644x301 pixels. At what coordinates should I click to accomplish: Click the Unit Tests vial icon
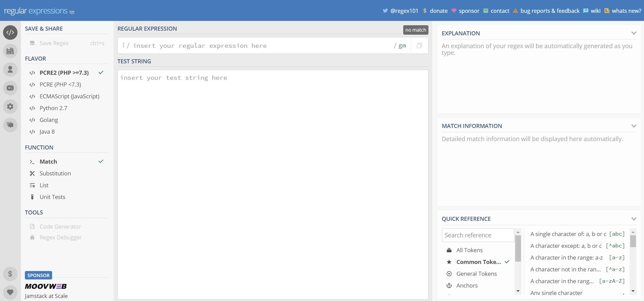tap(32, 197)
